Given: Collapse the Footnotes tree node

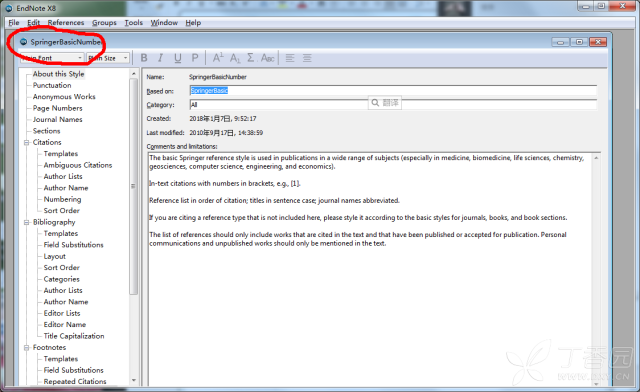Looking at the screenshot, I should pyautogui.click(x=27, y=348).
